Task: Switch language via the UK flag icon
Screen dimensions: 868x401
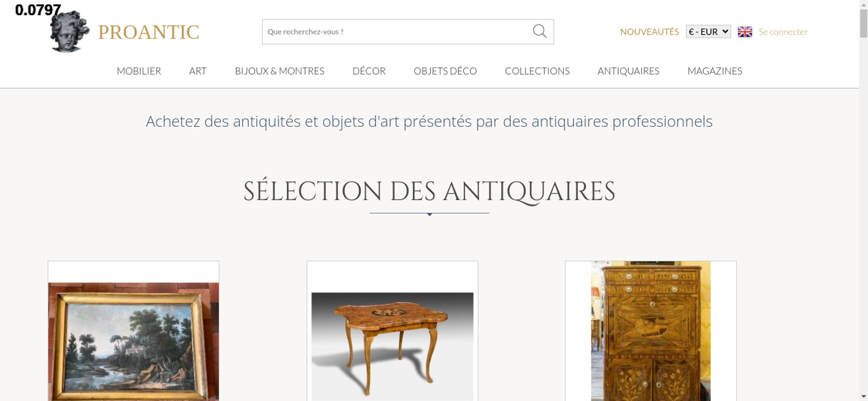Action: click(x=745, y=32)
